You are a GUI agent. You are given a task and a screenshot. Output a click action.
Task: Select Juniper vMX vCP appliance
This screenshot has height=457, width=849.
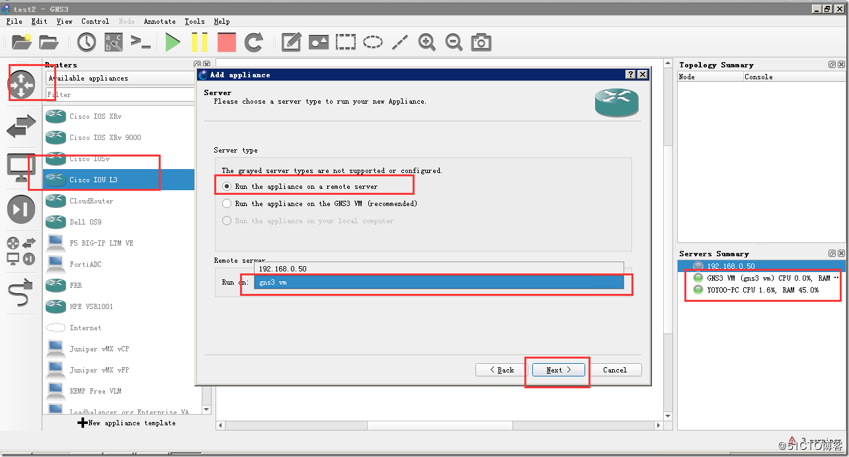[119, 349]
